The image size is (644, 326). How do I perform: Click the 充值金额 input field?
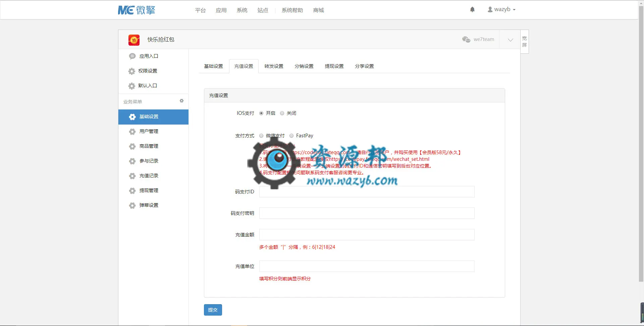[367, 235]
